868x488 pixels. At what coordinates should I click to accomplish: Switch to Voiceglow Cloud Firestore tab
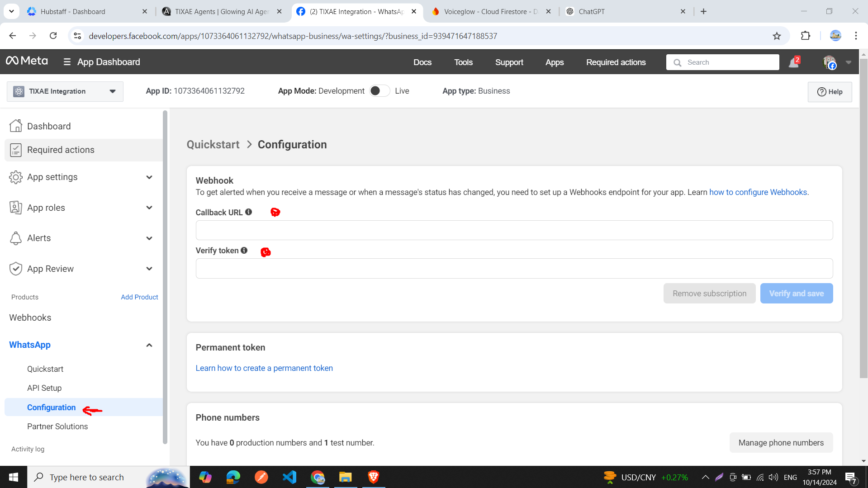click(491, 11)
